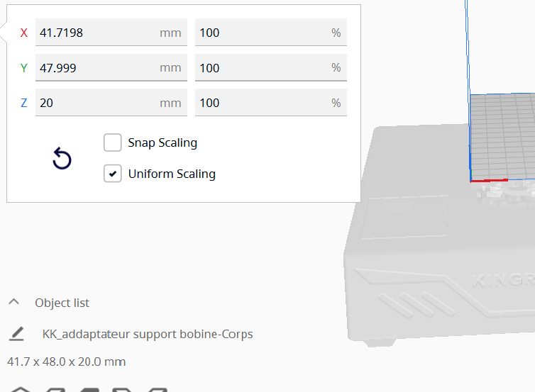Select the front view cube icon
This screenshot has width=535, height=392.
click(55, 390)
